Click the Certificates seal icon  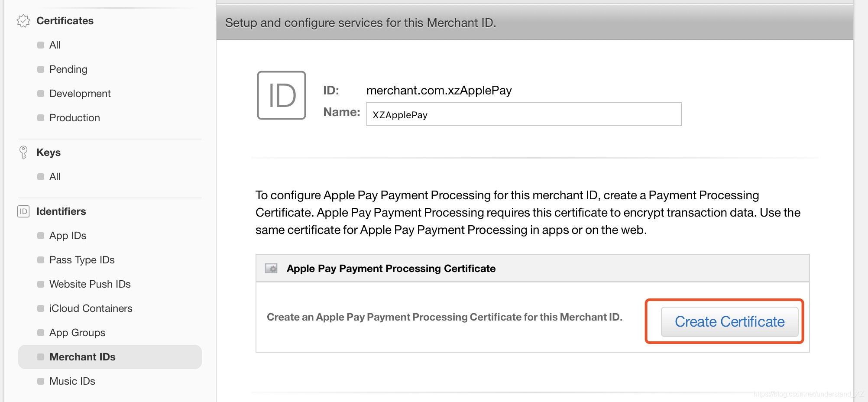(23, 21)
